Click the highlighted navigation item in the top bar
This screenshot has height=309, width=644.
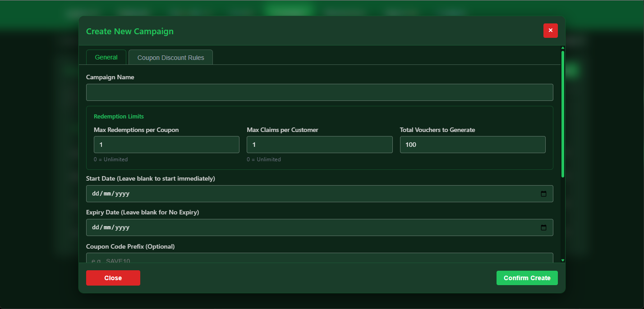click(288, 8)
